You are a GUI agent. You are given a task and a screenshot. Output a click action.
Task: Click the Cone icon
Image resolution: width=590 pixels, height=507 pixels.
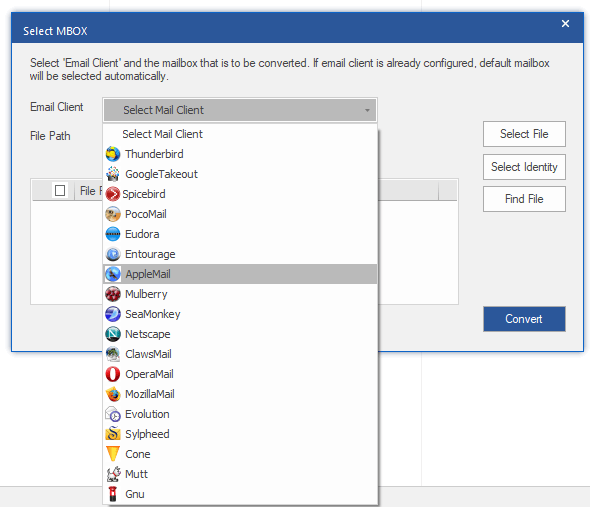click(113, 454)
